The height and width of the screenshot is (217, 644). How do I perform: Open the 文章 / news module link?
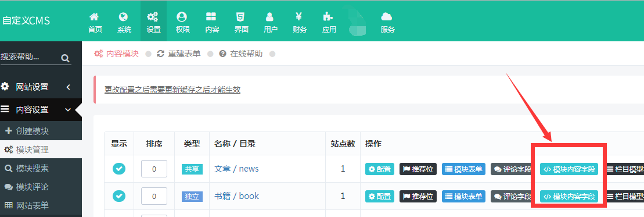(x=236, y=169)
